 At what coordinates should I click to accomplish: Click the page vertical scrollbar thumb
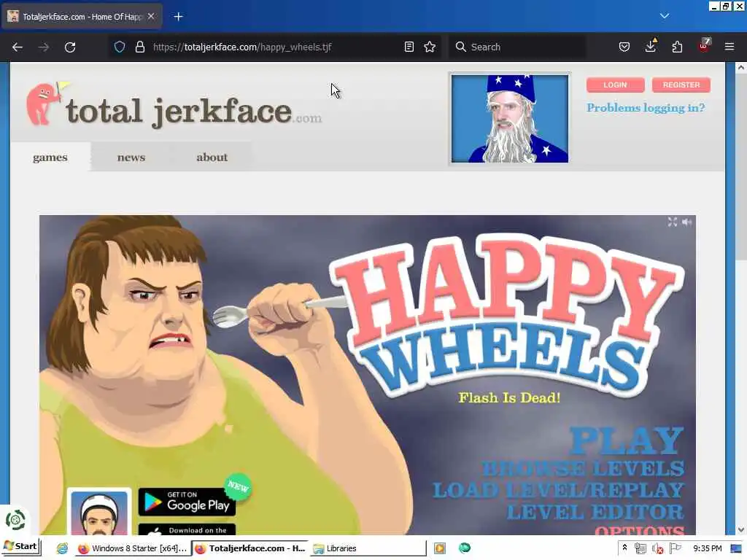click(x=741, y=167)
